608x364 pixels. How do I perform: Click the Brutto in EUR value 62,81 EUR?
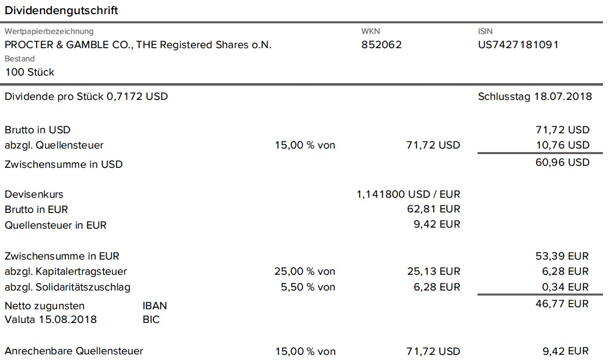pos(433,209)
